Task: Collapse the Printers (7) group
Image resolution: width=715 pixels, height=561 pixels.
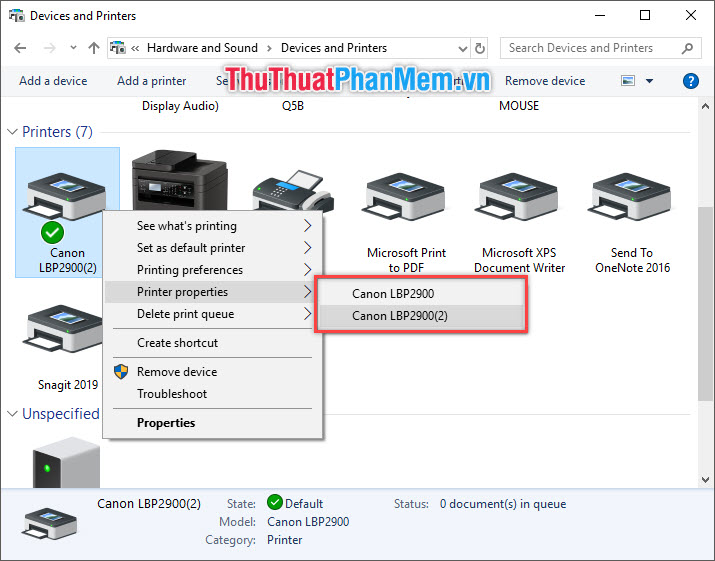Action: click(x=12, y=132)
